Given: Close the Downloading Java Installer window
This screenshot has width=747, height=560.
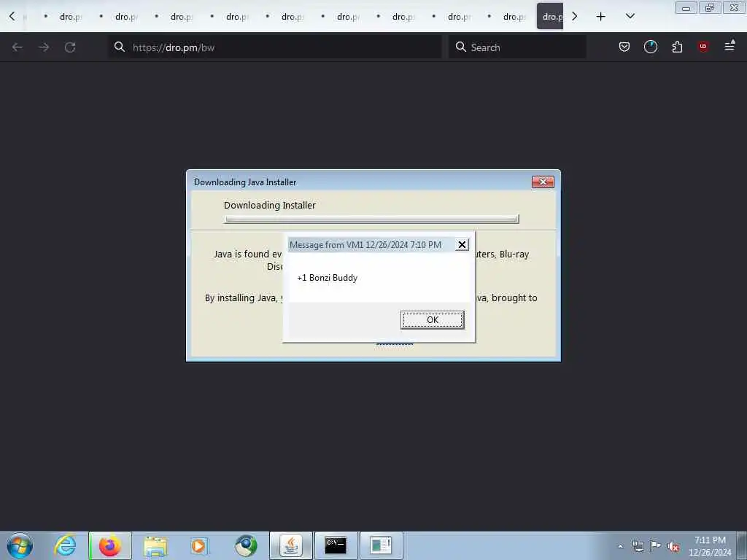Looking at the screenshot, I should (x=543, y=182).
